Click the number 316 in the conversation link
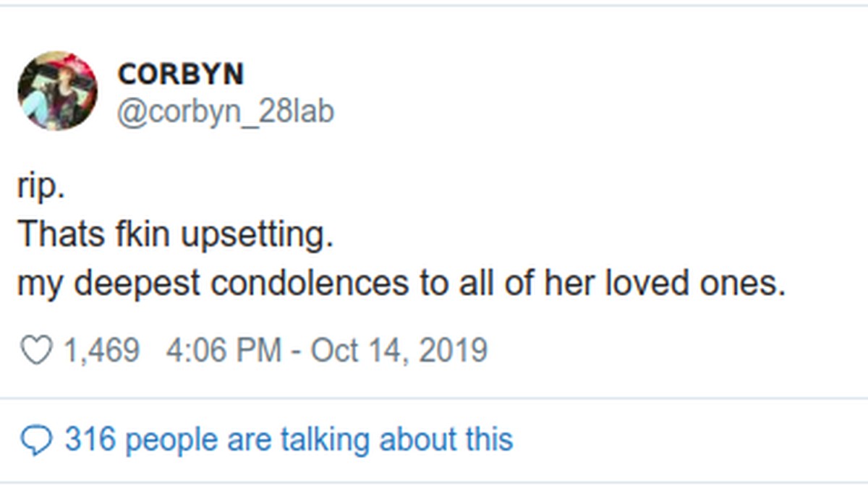868x486 pixels. tap(90, 440)
